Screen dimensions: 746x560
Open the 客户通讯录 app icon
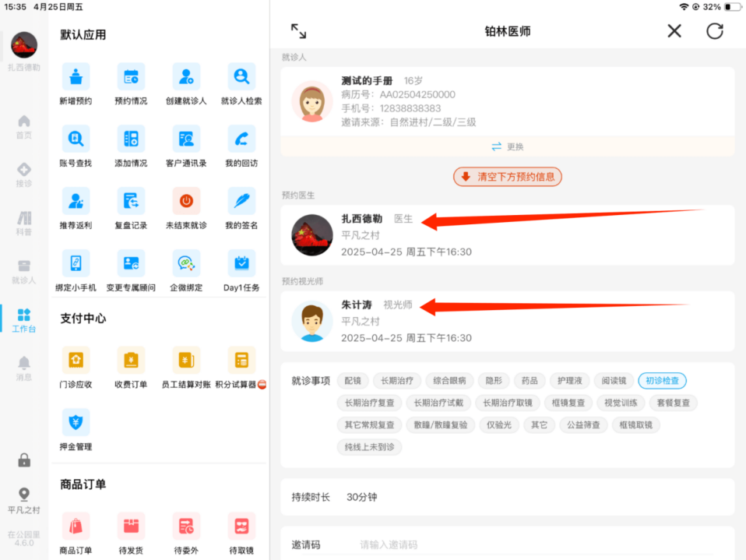[x=186, y=139]
